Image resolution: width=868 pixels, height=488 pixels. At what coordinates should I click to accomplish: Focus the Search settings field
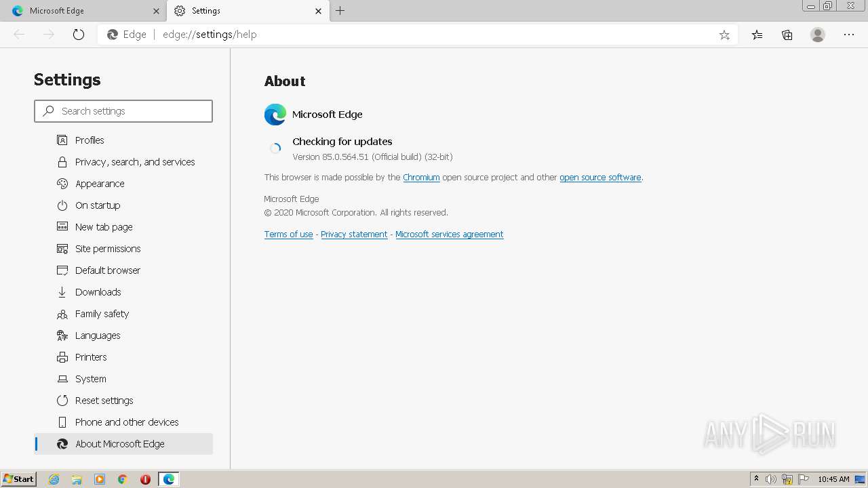click(x=123, y=111)
